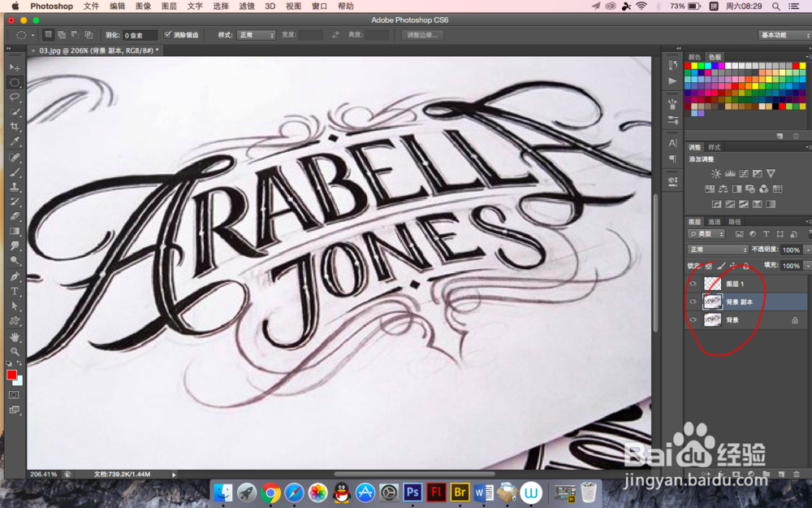Hide the 背景 副本 layer
Screen dimensions: 812x508
693,302
